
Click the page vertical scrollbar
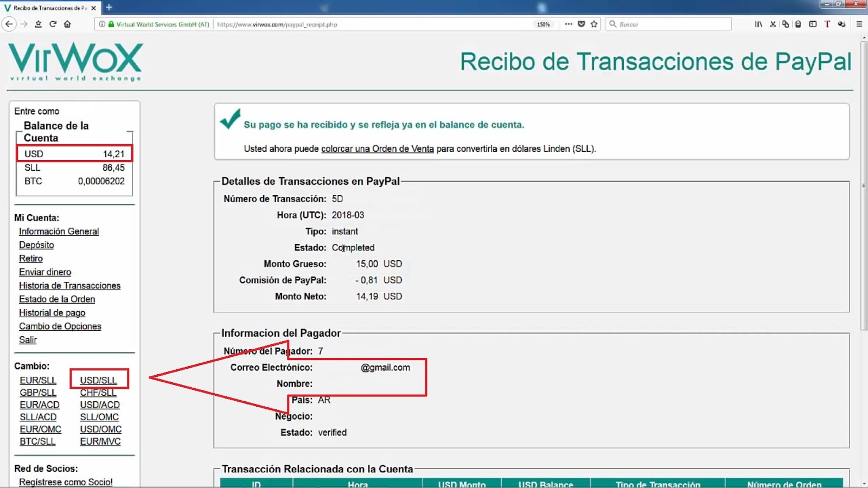[x=864, y=184]
